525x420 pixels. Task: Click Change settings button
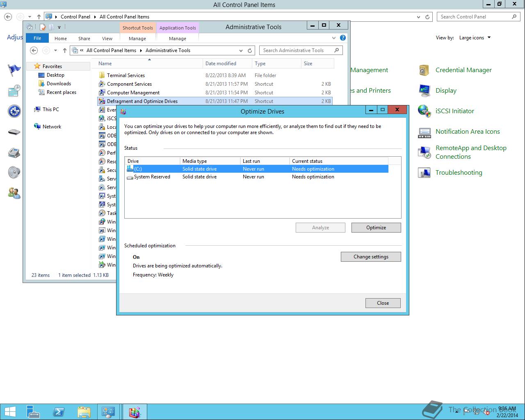coord(371,257)
